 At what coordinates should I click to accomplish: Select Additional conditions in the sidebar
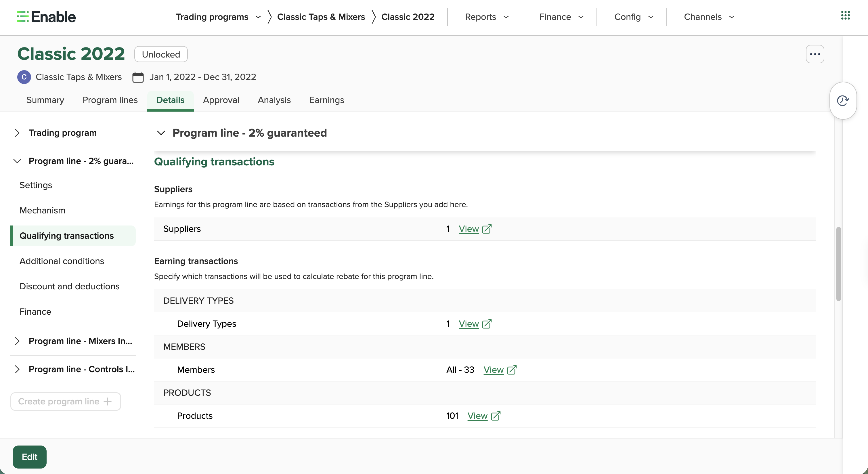tap(62, 261)
